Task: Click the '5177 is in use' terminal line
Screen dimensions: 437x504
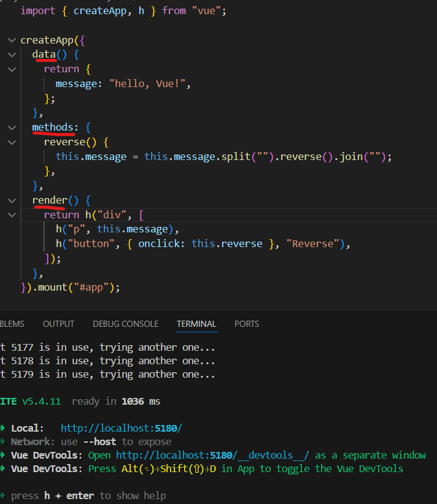Action: pos(107,348)
